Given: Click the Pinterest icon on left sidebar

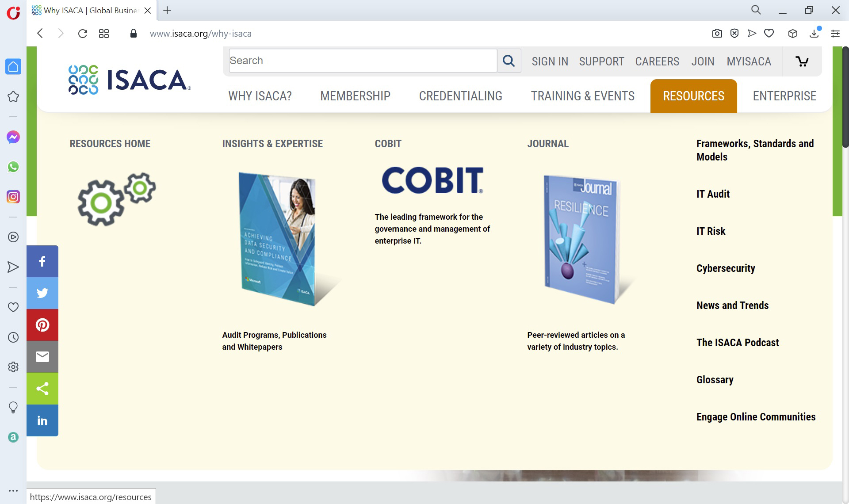Looking at the screenshot, I should [x=42, y=325].
